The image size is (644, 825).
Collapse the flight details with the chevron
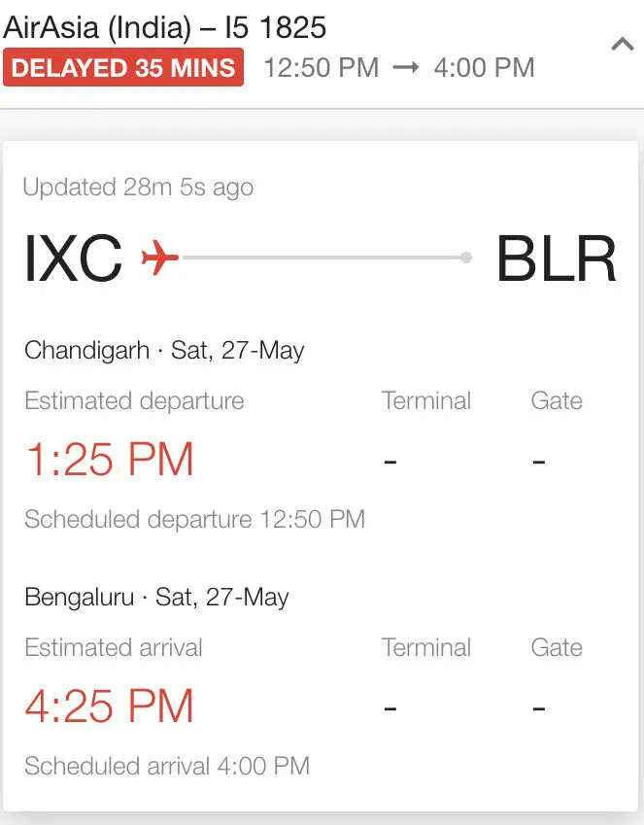coord(622,45)
